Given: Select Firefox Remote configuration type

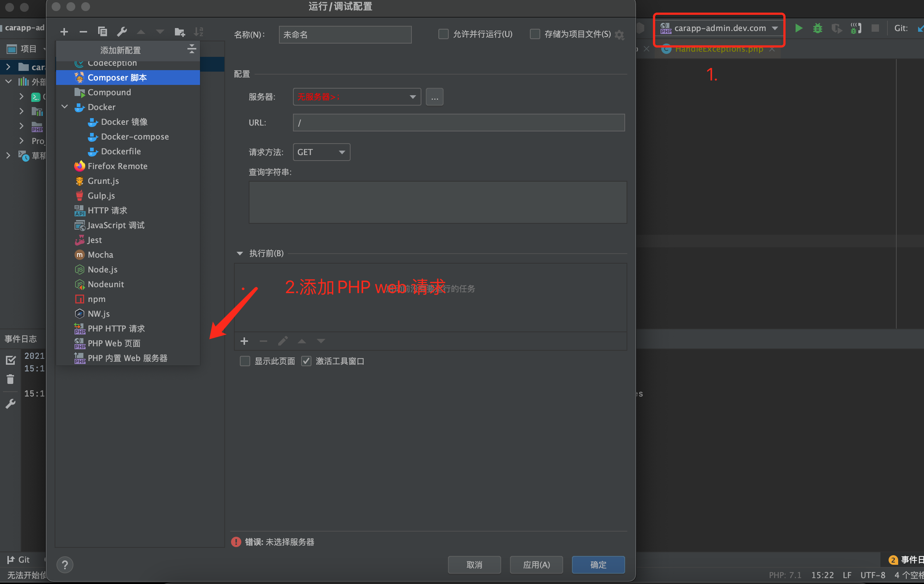Looking at the screenshot, I should (x=117, y=166).
